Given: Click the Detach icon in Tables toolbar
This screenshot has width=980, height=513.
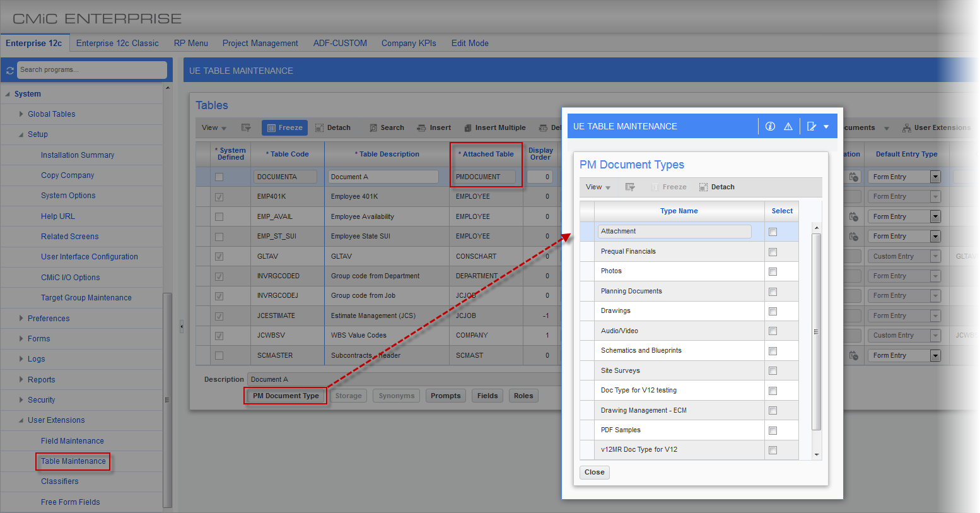Looking at the screenshot, I should [x=320, y=127].
